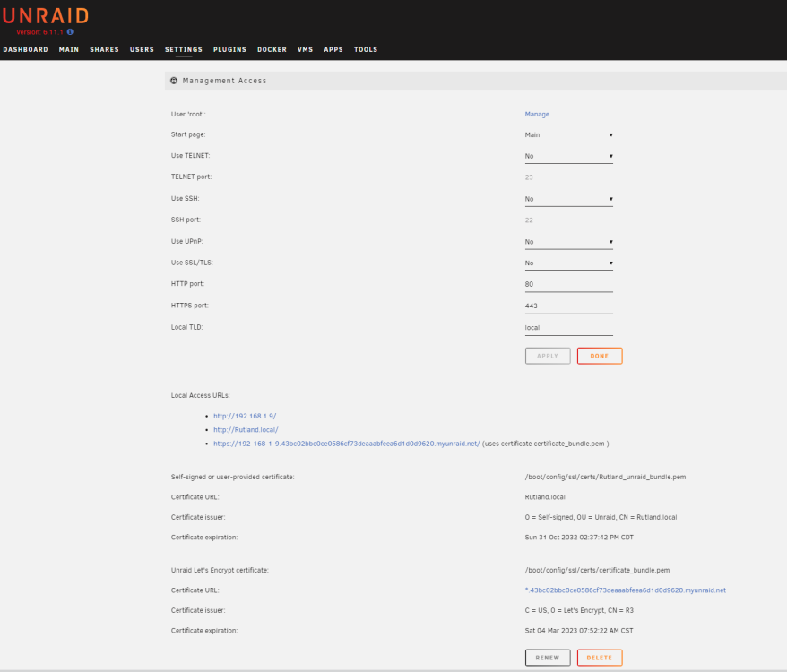
Task: Click the HTTPS port field
Action: [x=568, y=306]
